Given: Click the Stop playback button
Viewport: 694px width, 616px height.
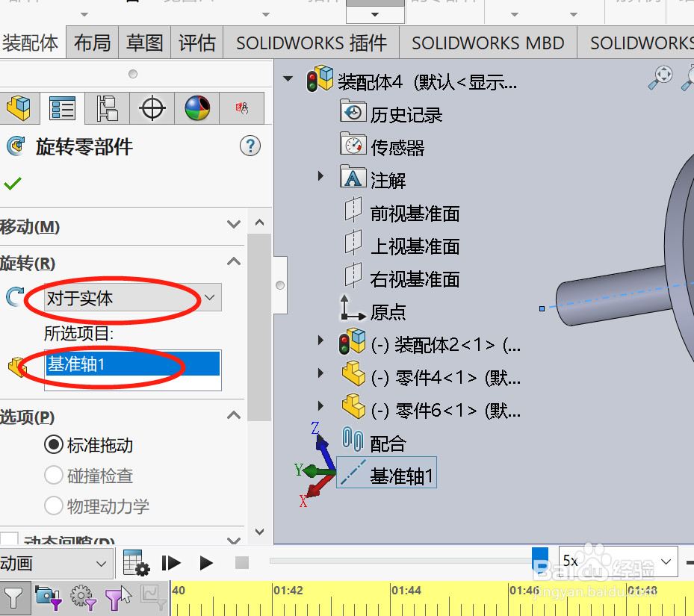Looking at the screenshot, I should click(242, 563).
